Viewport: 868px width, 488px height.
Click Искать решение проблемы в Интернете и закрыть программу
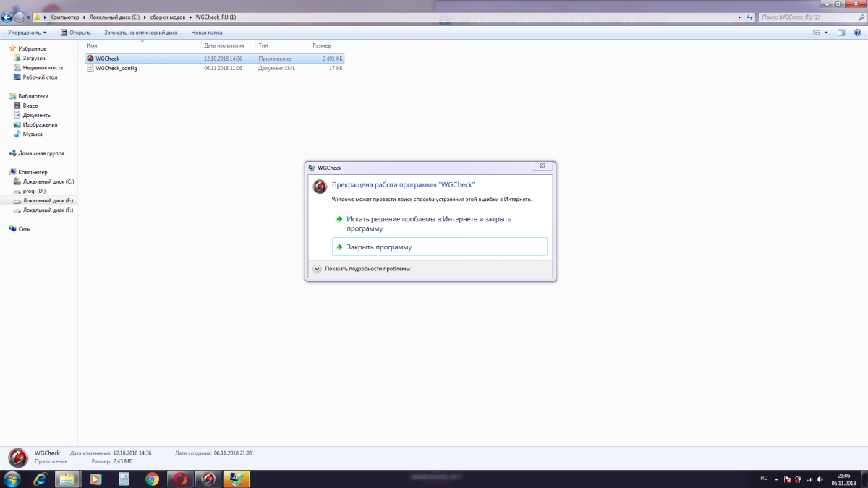click(440, 223)
